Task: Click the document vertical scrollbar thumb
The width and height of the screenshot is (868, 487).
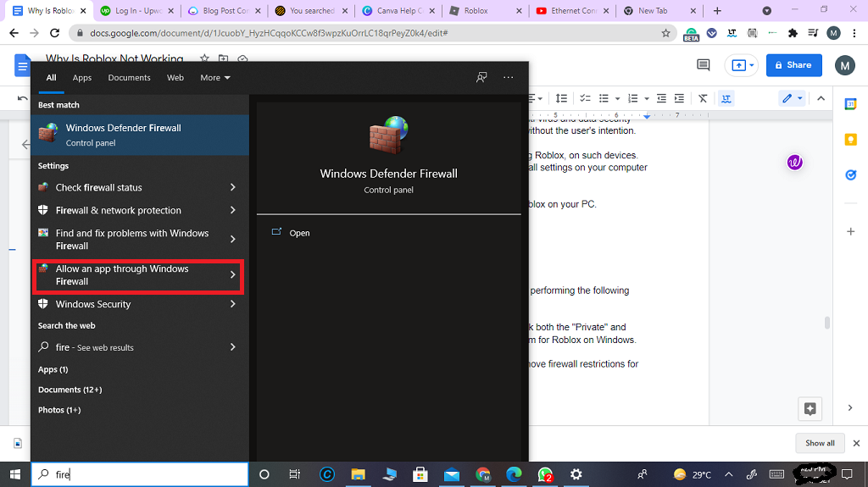Action: point(827,323)
